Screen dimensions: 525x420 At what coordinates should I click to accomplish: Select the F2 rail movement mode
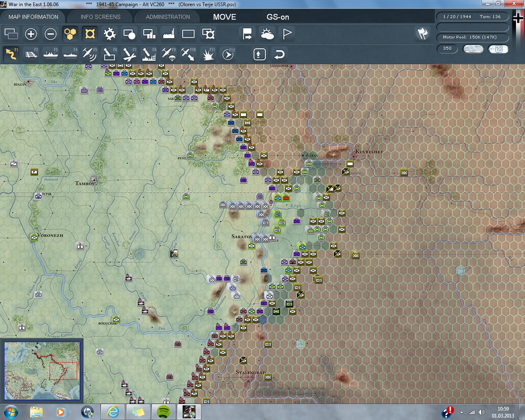tap(31, 54)
